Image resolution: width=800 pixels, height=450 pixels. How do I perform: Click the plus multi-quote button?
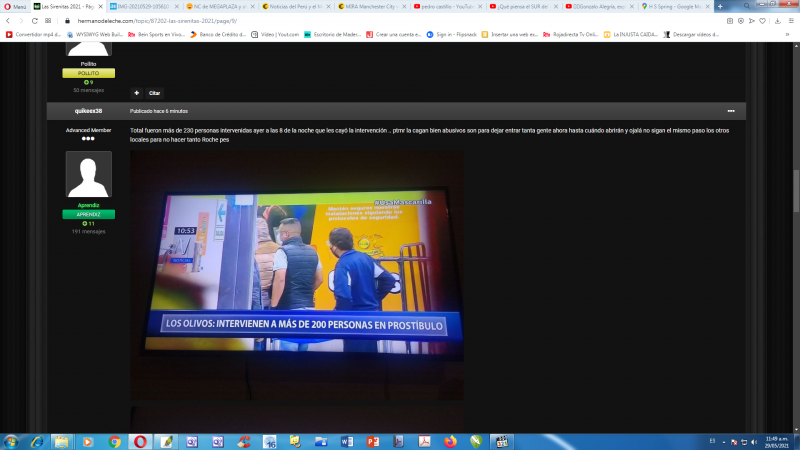[137, 92]
